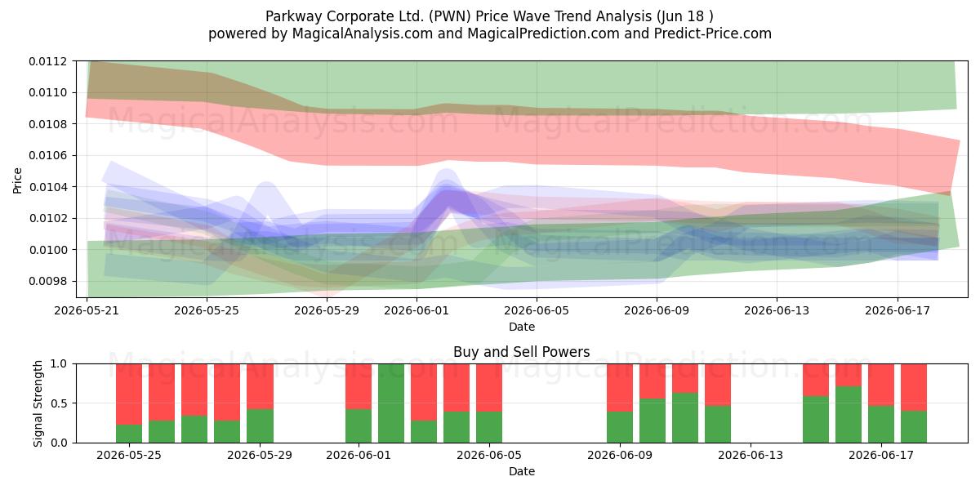Click the 2026-05-25 date tick under bar chart
Screen dimensions: 980x490
129,455
